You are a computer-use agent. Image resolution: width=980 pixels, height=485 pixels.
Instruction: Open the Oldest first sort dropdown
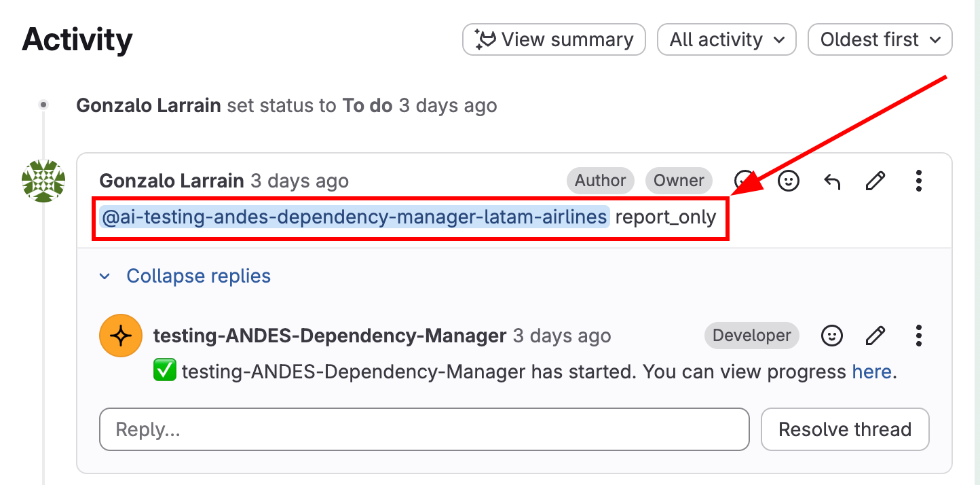[880, 39]
